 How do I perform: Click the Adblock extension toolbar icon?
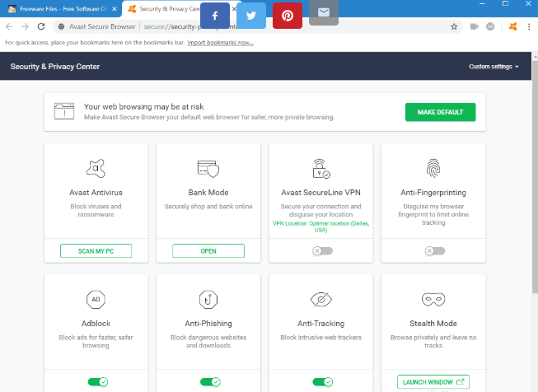[x=490, y=26]
